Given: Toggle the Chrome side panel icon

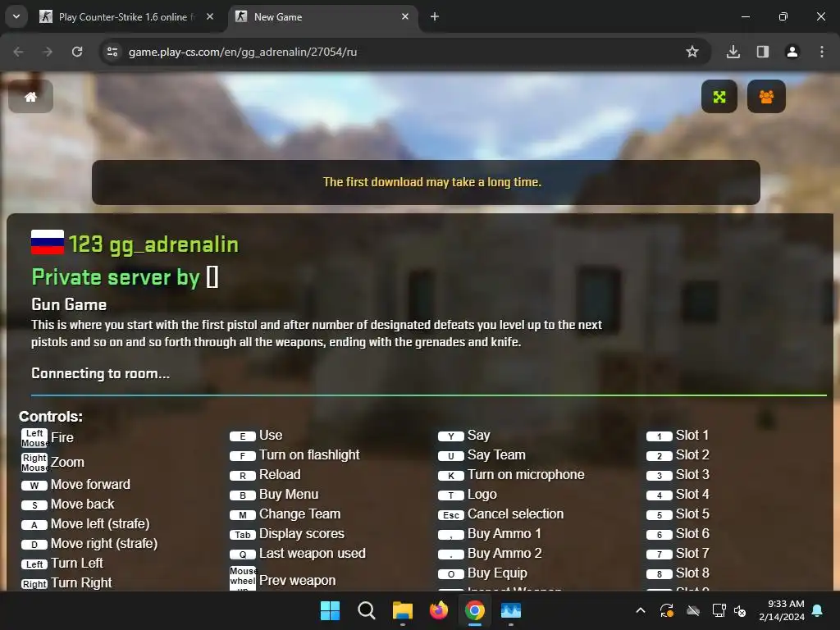Looking at the screenshot, I should tap(762, 52).
